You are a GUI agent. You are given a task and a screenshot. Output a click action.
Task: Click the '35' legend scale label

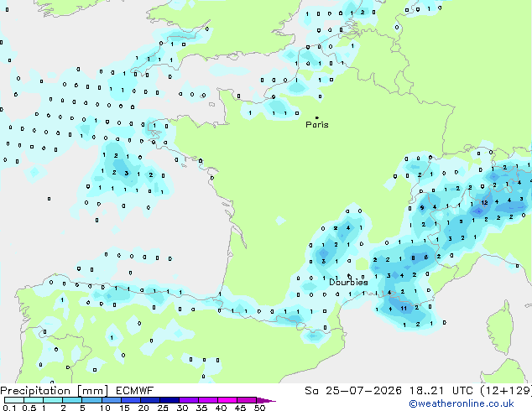(x=201, y=408)
